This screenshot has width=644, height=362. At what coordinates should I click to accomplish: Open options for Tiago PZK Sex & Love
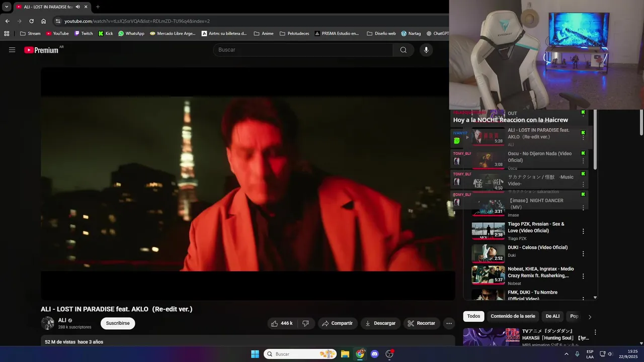coord(584,231)
